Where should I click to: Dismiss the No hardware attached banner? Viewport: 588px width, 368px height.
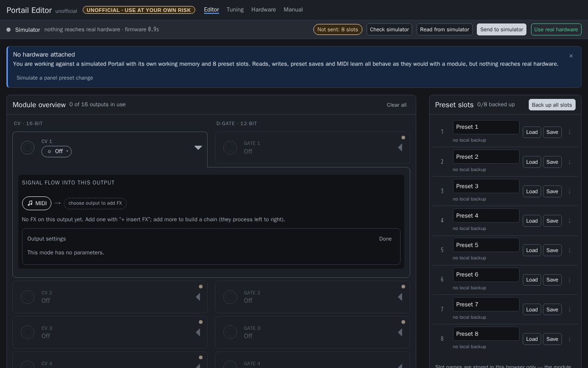(x=571, y=56)
